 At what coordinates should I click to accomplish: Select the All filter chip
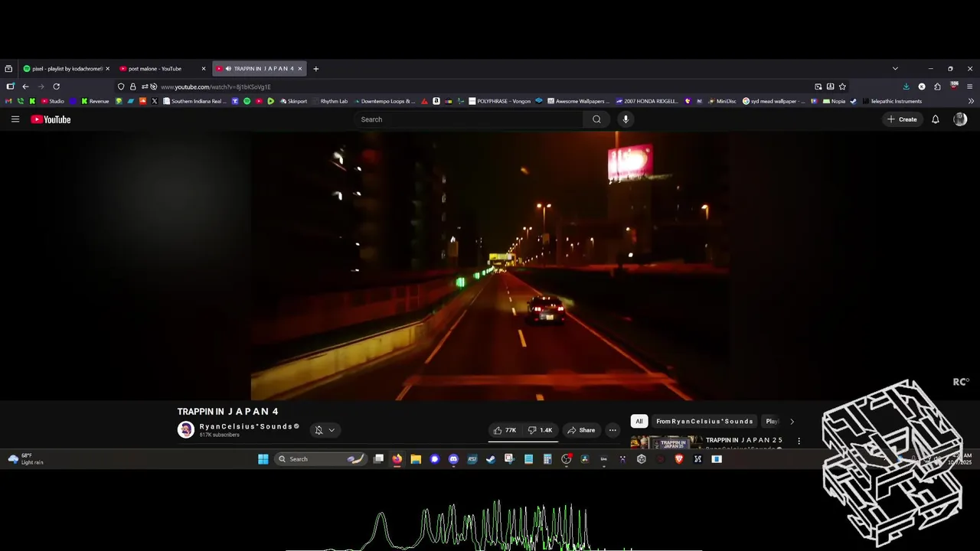pyautogui.click(x=639, y=421)
